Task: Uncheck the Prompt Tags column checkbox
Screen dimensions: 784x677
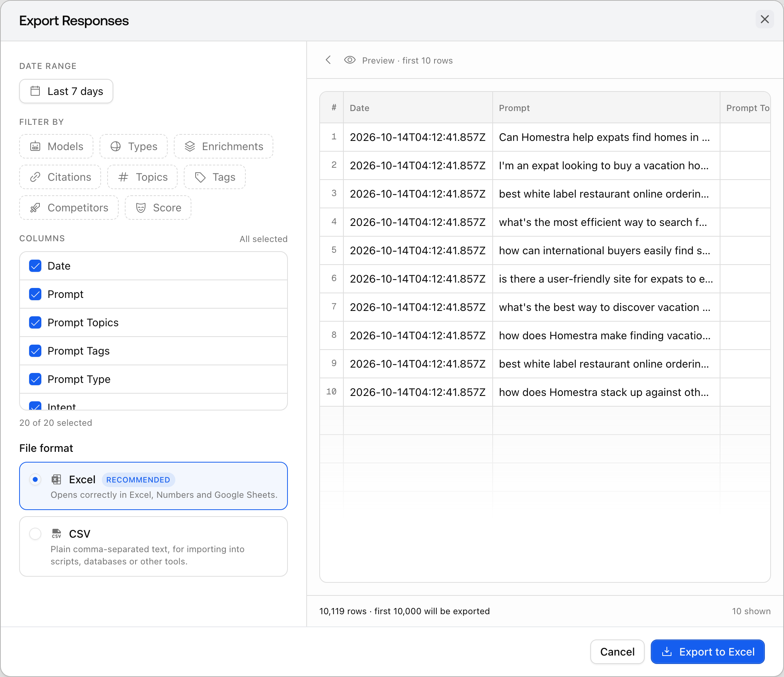Action: (35, 351)
